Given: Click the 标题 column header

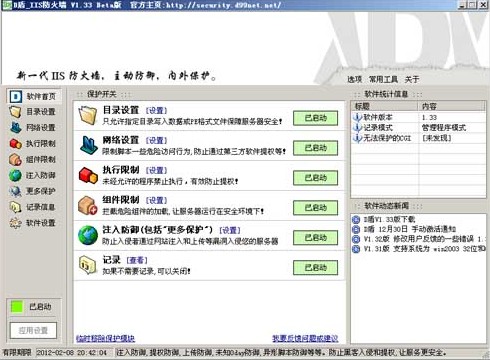Looking at the screenshot, I should point(384,106).
